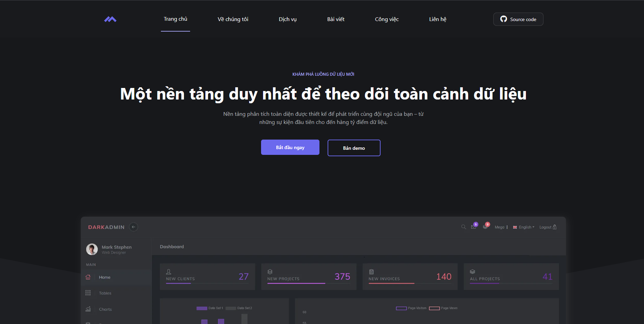Viewport: 644px width, 324px height.
Task: Click the NEW CLIENTS value 27
Action: point(243,276)
